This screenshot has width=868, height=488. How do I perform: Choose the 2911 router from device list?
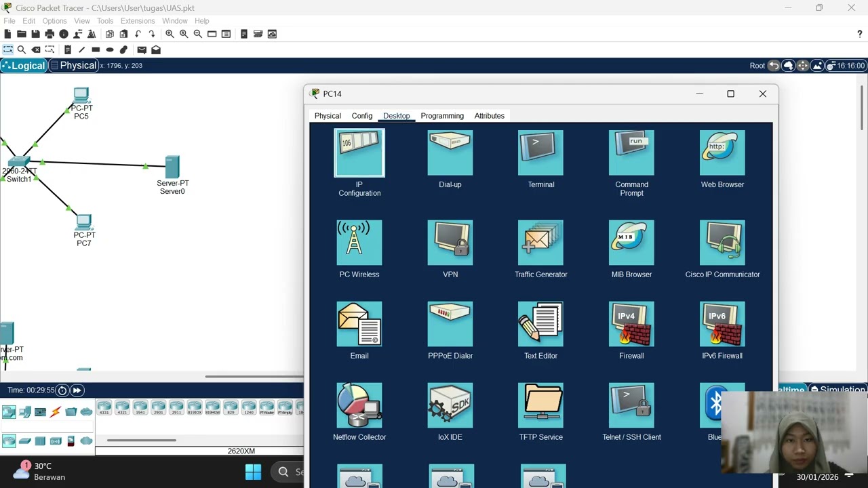click(x=176, y=407)
